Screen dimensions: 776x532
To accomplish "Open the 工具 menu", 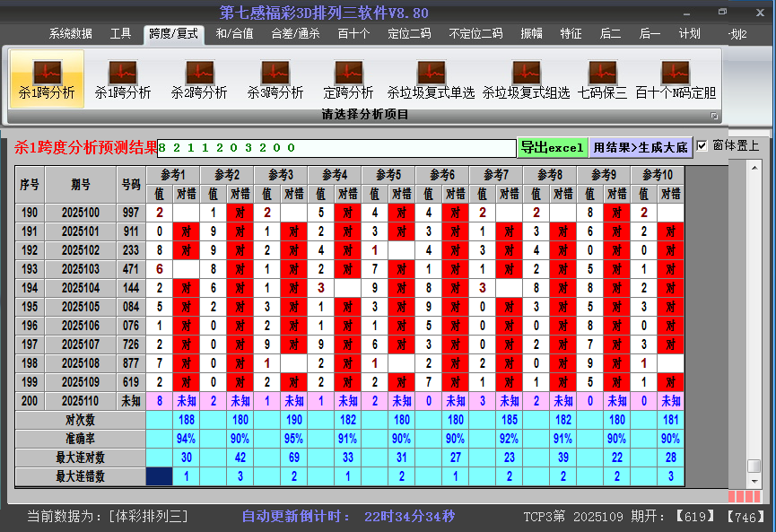I will 120,34.
